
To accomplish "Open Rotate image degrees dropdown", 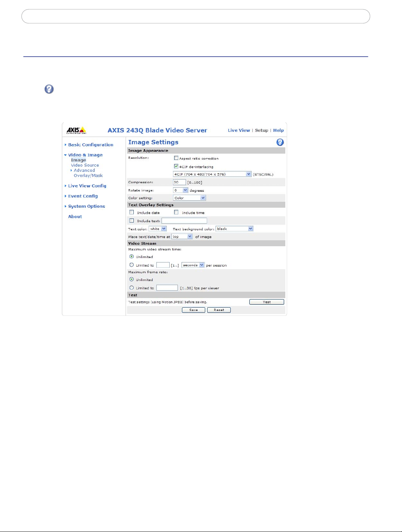I will point(181,190).
